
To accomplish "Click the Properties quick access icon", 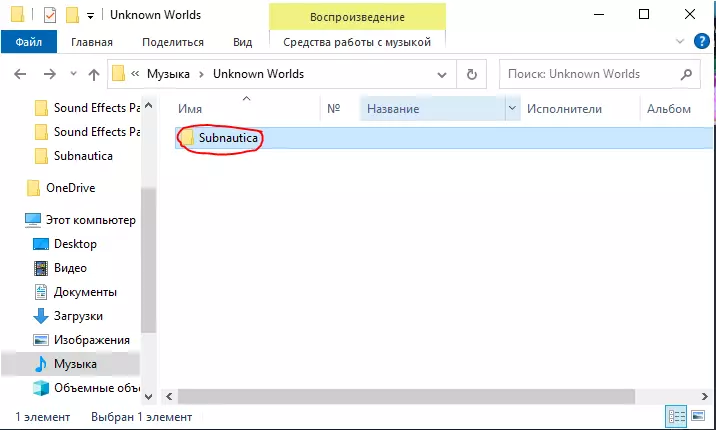I will 50,15.
